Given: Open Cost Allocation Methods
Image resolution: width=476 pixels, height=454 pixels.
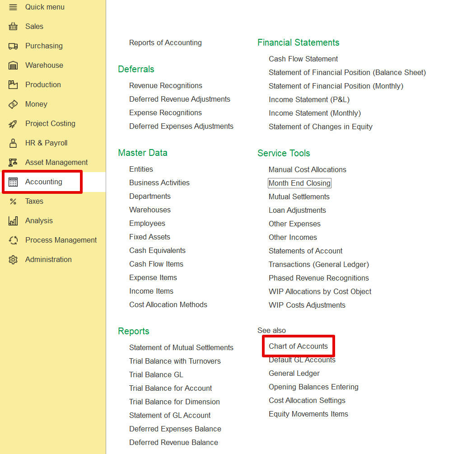Looking at the screenshot, I should pyautogui.click(x=168, y=305).
